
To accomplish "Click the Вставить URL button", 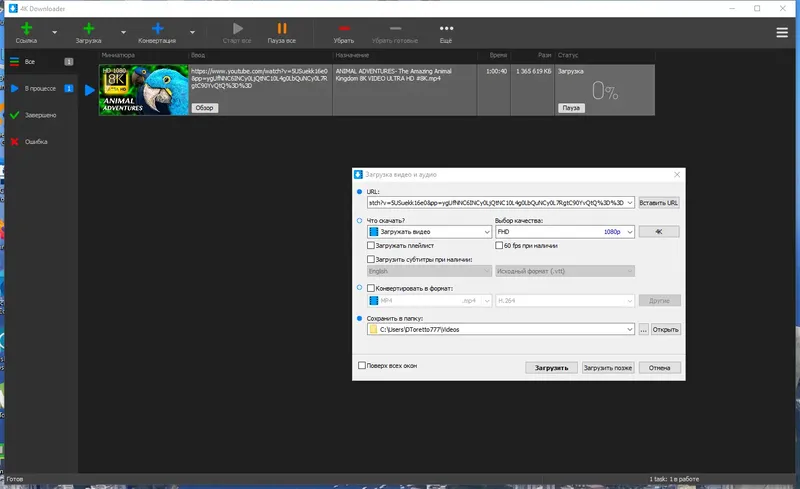I will [x=659, y=203].
